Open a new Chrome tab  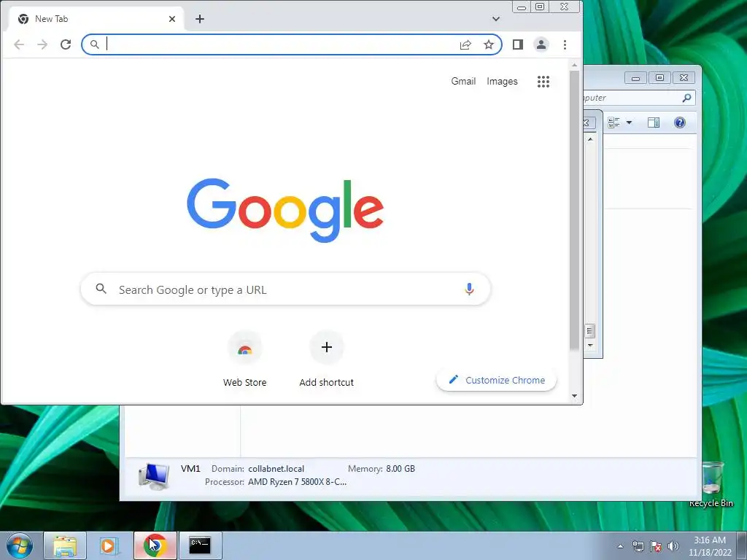pos(200,19)
